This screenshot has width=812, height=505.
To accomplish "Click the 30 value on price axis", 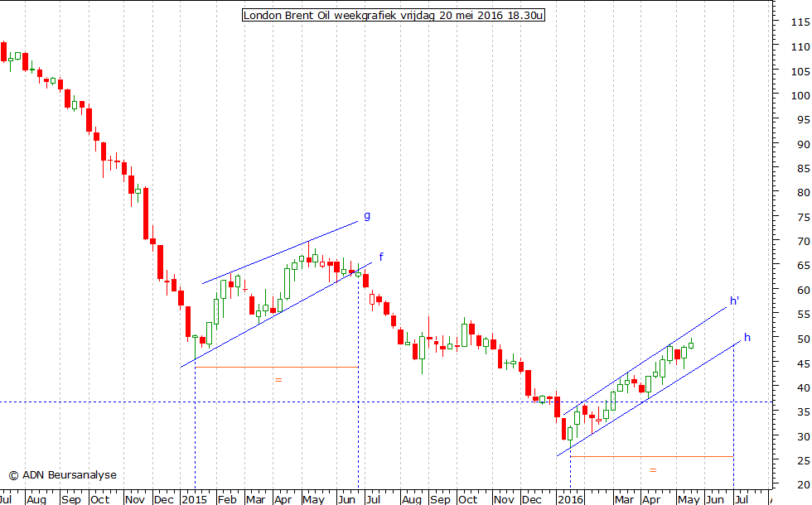I will click(803, 437).
